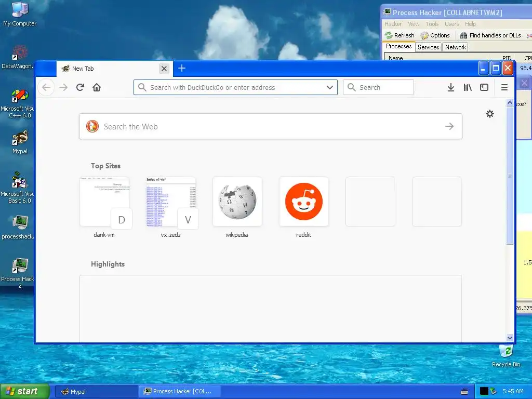Click the magnifier in the address bar
This screenshot has width=532, height=399.
(x=142, y=87)
